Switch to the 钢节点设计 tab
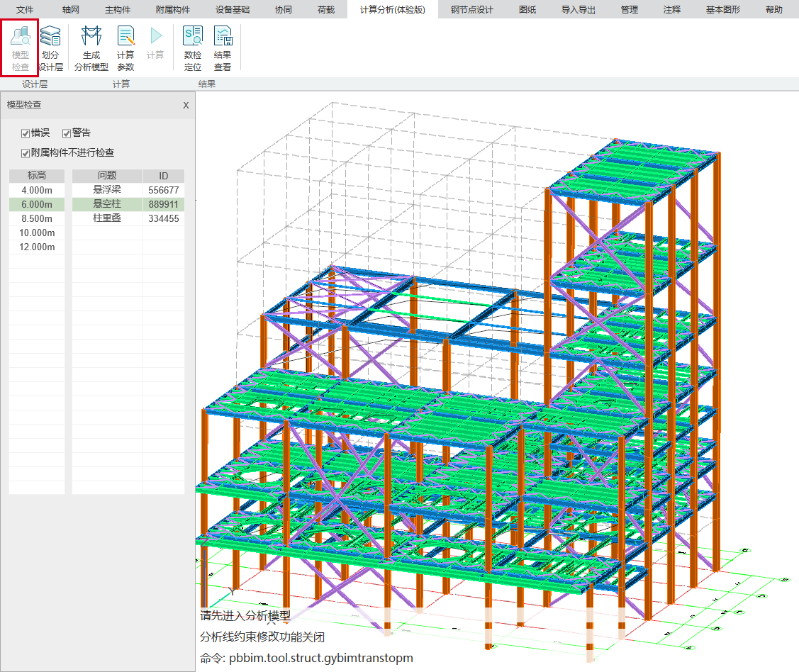Screen dimensions: 799x672 pos(471,10)
